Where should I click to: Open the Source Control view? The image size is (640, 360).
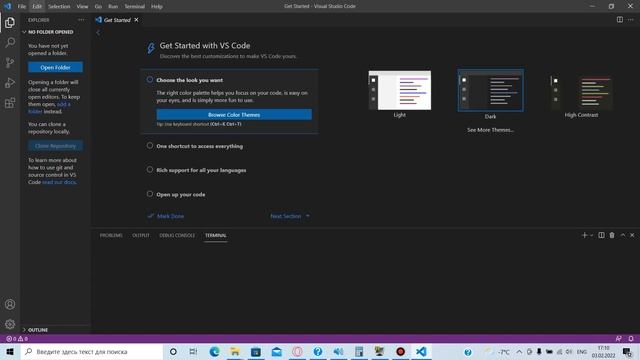coord(10,62)
